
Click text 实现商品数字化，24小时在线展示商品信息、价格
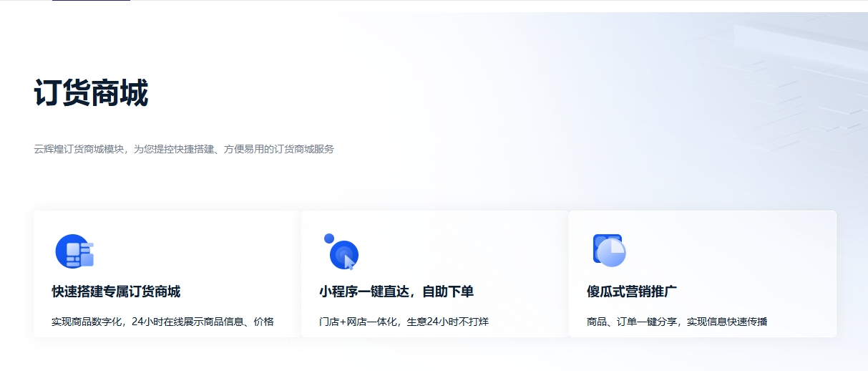click(162, 322)
